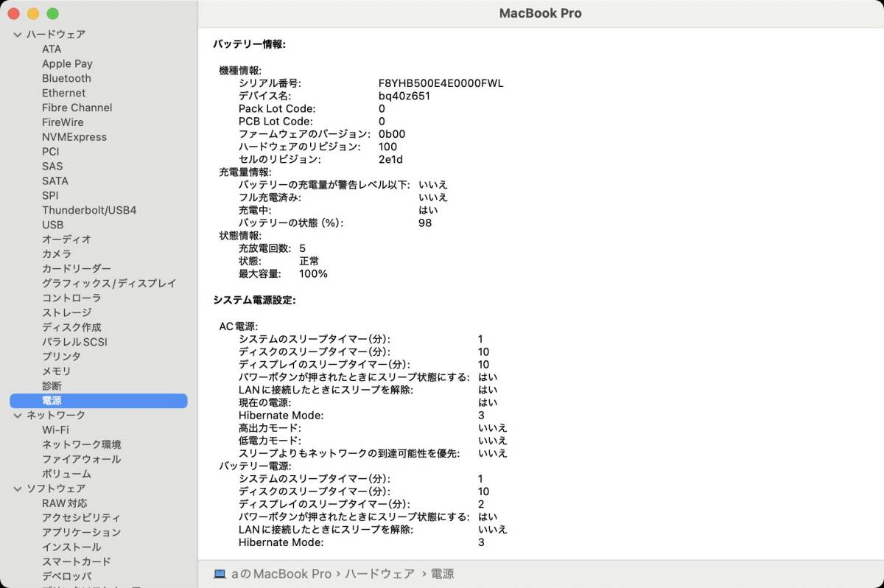Open the Thunderbolt/USB4 entry
The width and height of the screenshot is (884, 588).
[89, 210]
